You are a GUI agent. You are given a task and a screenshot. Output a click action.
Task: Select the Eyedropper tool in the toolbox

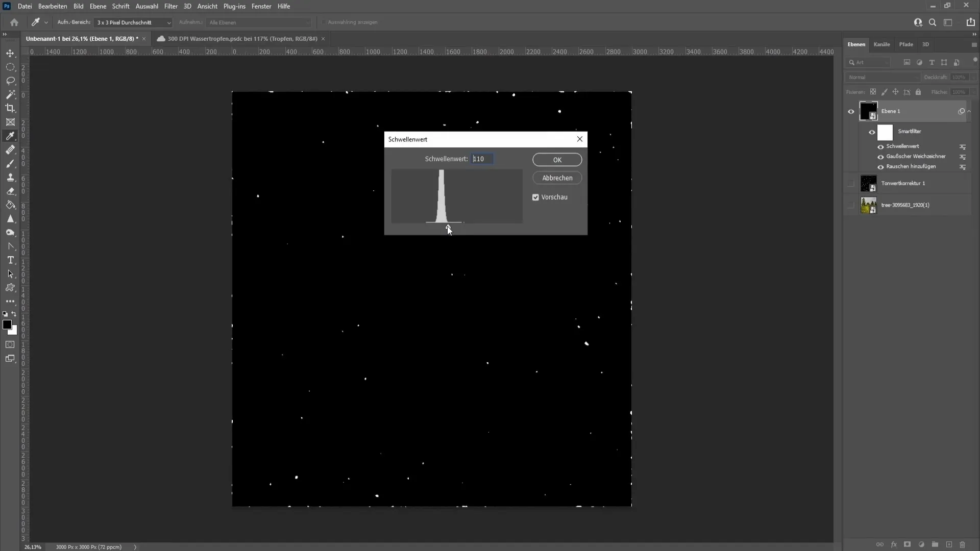(x=10, y=136)
